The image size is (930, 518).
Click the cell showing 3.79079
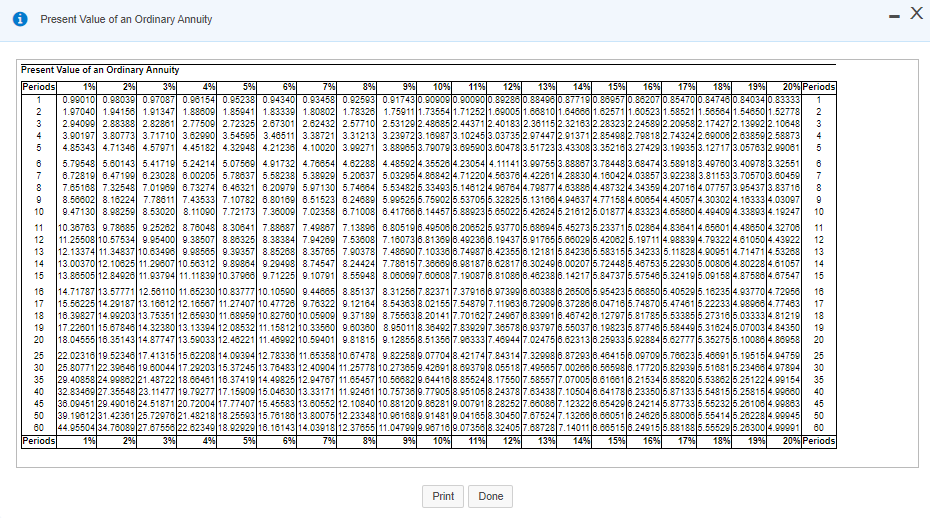coord(435,147)
